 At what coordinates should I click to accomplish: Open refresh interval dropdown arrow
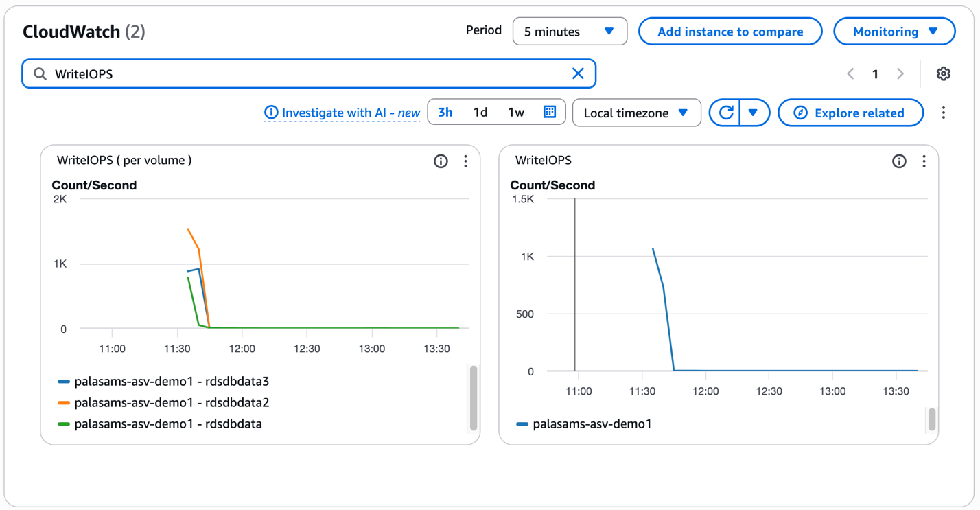[x=754, y=113]
